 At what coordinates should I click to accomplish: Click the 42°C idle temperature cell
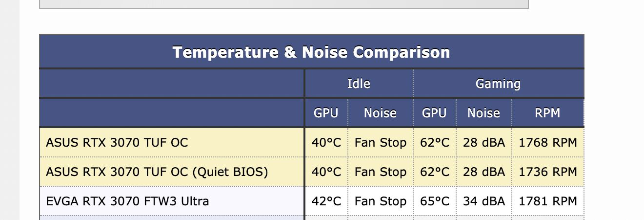[x=326, y=201]
